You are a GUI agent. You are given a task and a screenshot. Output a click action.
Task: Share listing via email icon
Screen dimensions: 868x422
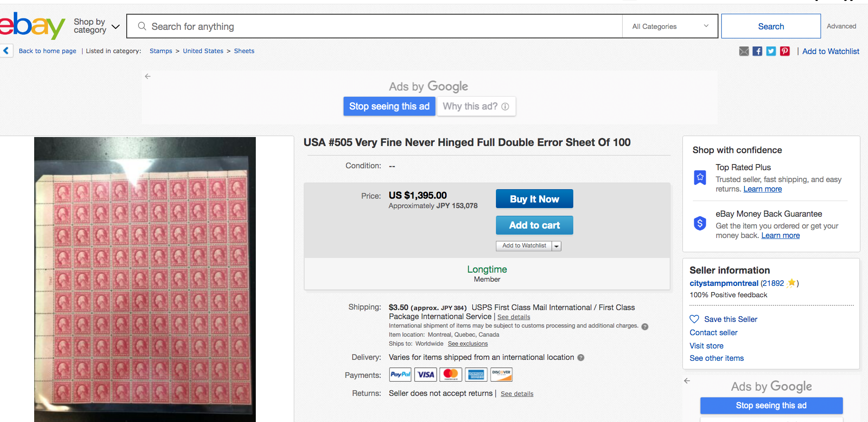(744, 51)
